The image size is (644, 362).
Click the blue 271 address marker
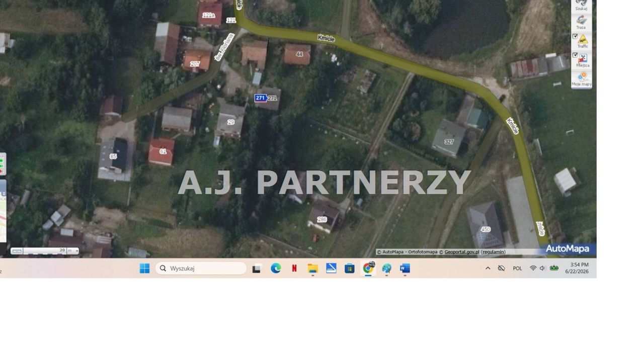[260, 98]
